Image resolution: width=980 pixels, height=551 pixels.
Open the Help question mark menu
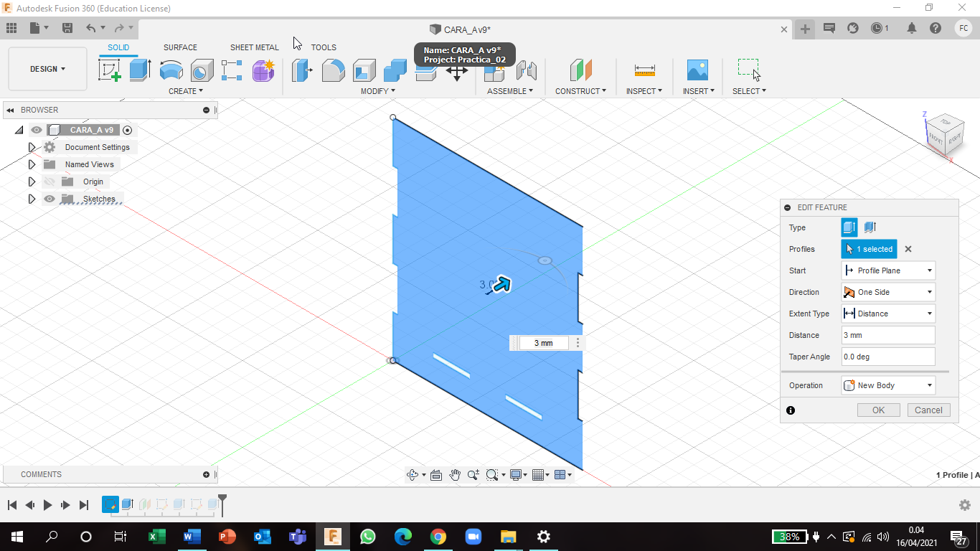point(936,28)
